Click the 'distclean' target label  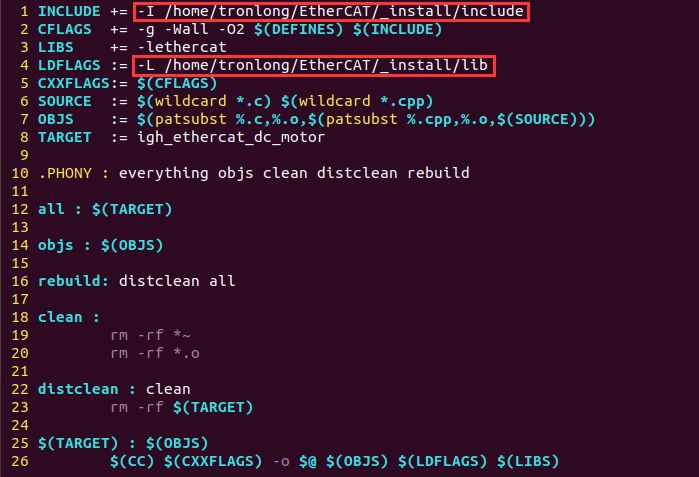coord(78,389)
